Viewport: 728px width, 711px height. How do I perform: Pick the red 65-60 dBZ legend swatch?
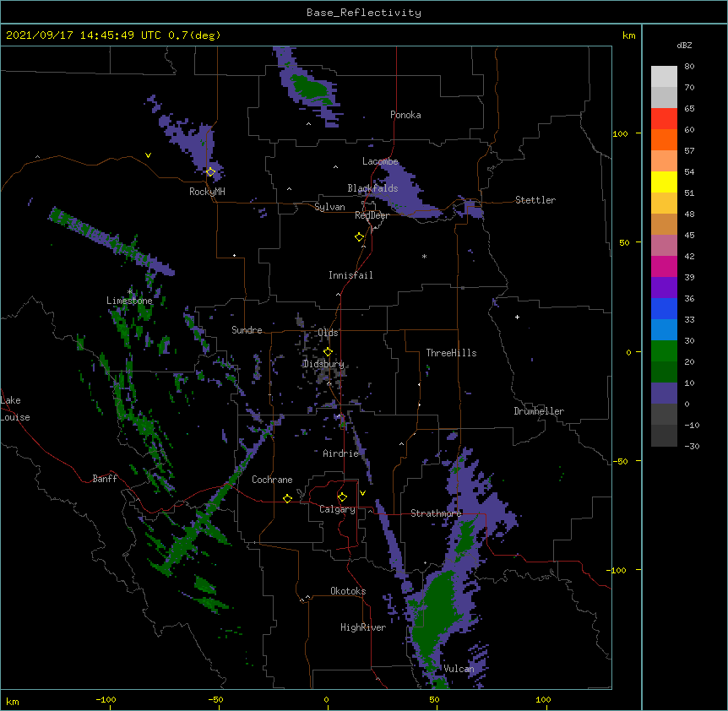[664, 118]
